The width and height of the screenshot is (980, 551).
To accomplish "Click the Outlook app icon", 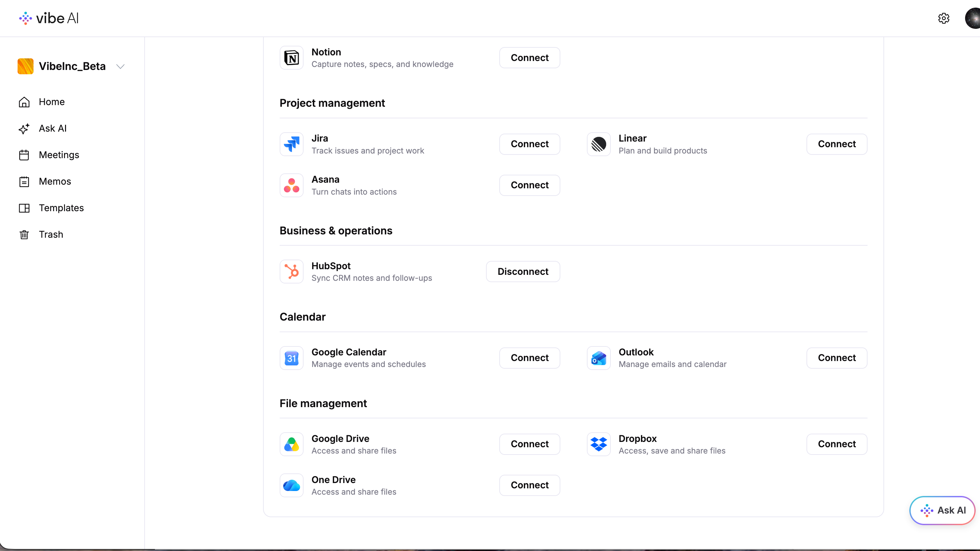I will tap(598, 358).
